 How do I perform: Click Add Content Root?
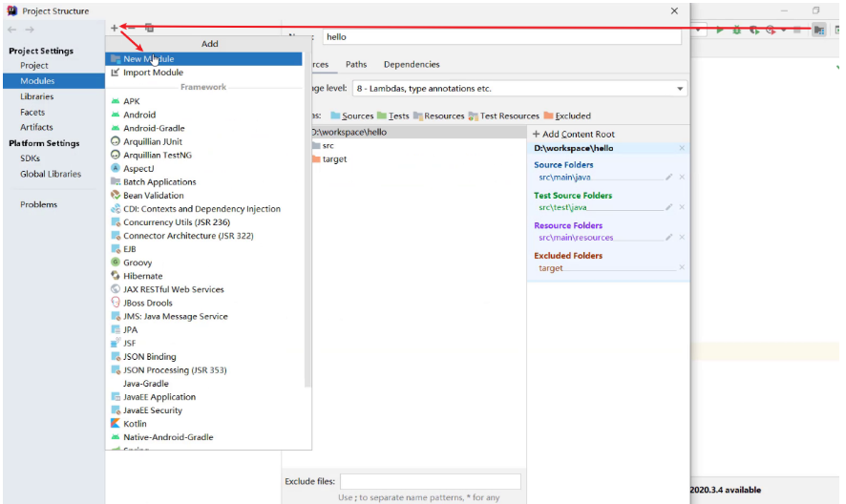point(574,134)
